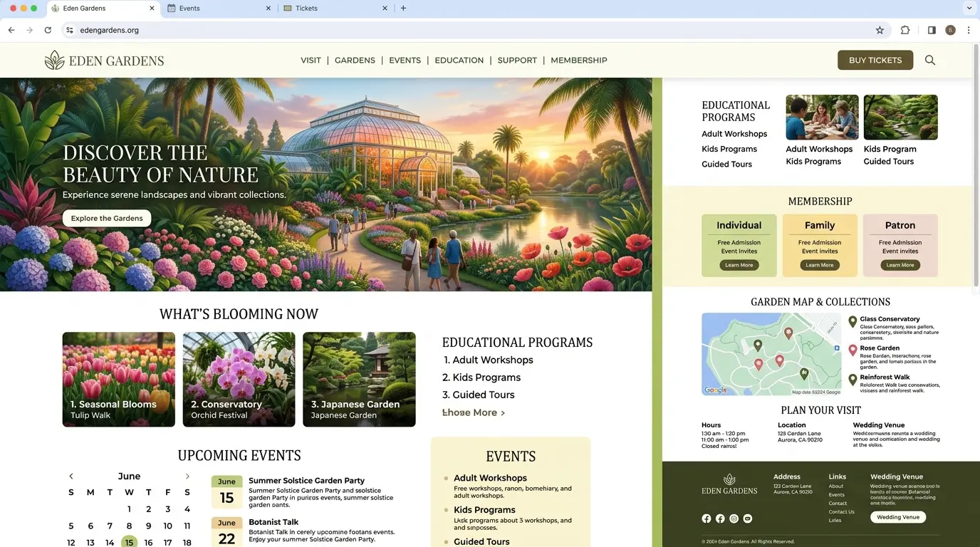Screen dimensions: 980x547
Task: Open the browser side panel icon
Action: tap(932, 30)
